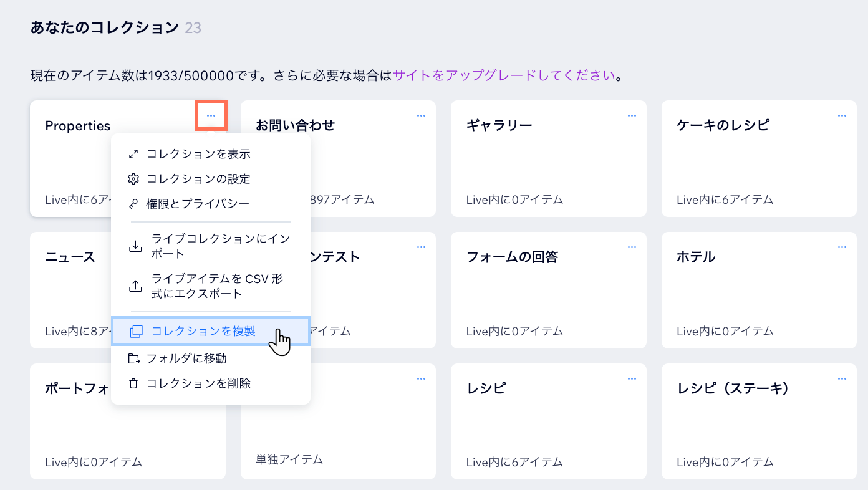Screen dimensions: 868x490
Task: Expand the options menu on フォームの回答 card
Action: 632,247
